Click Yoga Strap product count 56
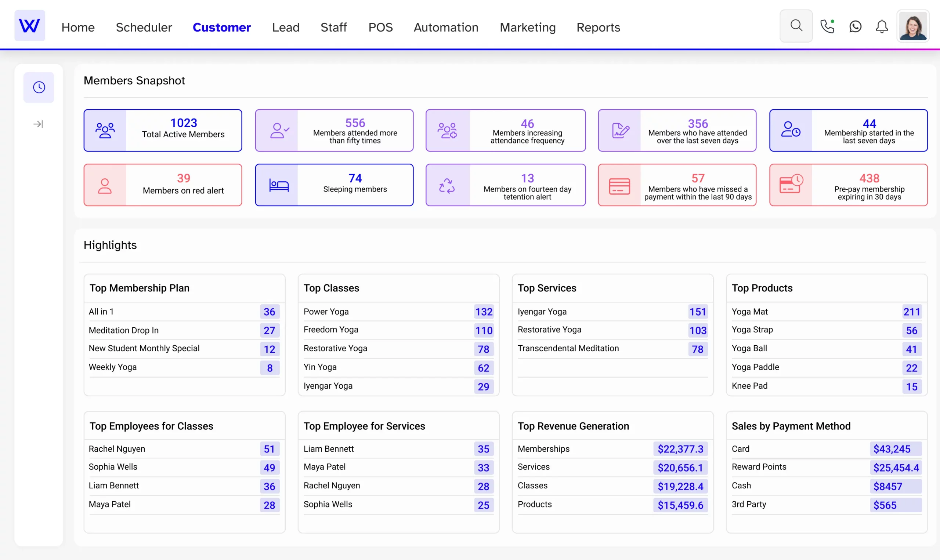 click(912, 331)
